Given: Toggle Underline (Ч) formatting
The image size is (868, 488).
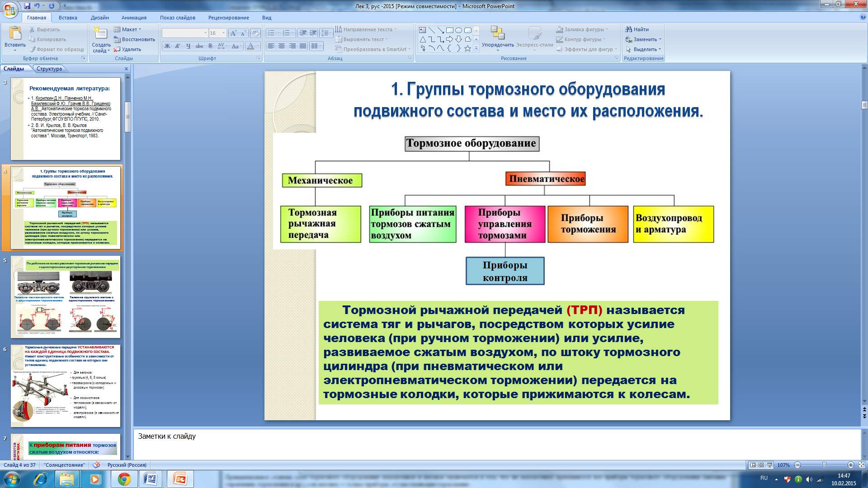Looking at the screenshot, I should 188,46.
